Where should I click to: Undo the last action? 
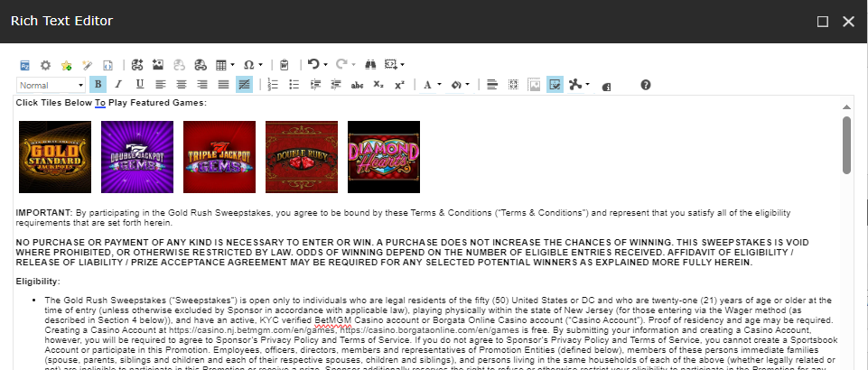(313, 64)
